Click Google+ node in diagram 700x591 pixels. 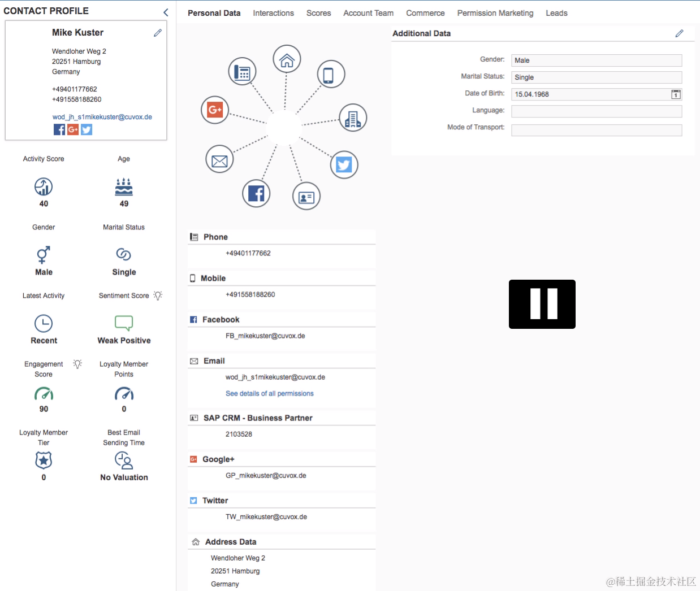pyautogui.click(x=215, y=110)
